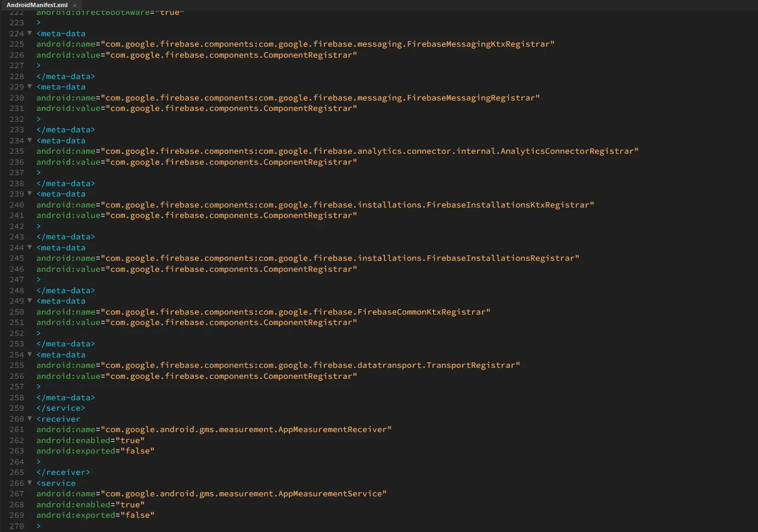Click android:enabled="true" on line 268
This screenshot has width=758, height=532.
pos(91,505)
